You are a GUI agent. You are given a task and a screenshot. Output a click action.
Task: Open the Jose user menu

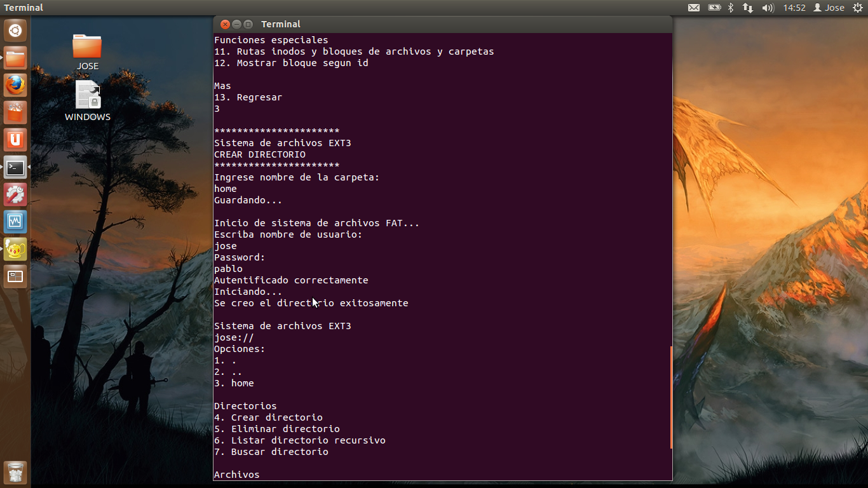pos(829,8)
